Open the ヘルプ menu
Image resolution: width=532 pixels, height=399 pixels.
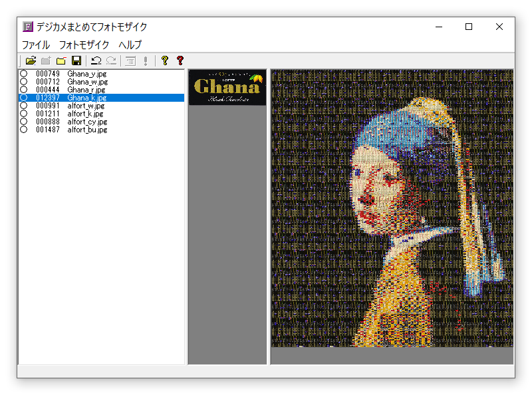click(x=130, y=45)
